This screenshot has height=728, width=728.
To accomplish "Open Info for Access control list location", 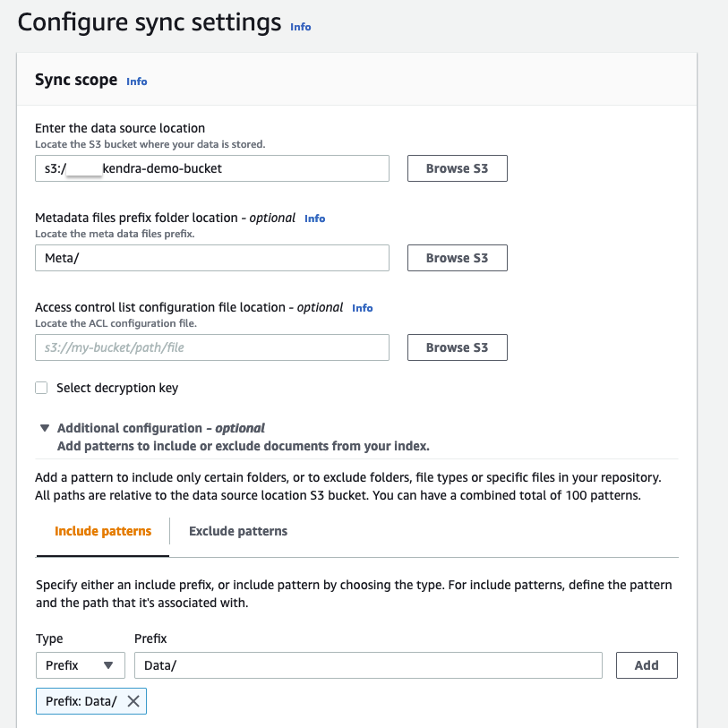I will [x=362, y=308].
